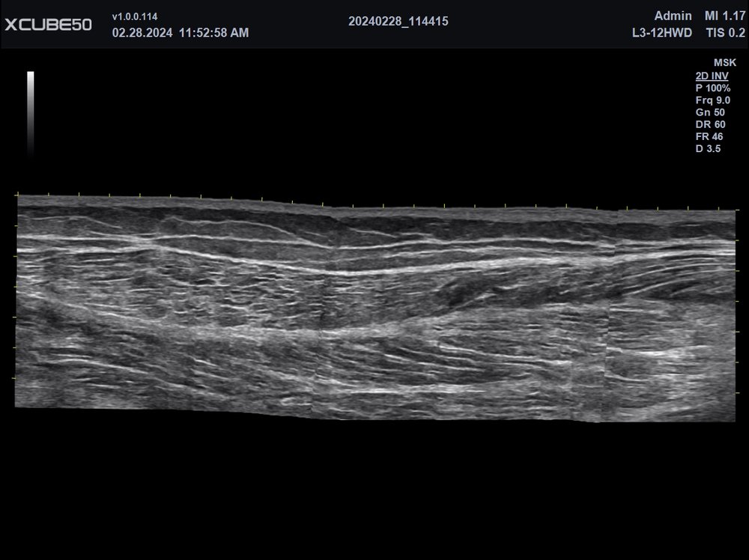
Task: Click the Admin user label
Action: (x=673, y=16)
